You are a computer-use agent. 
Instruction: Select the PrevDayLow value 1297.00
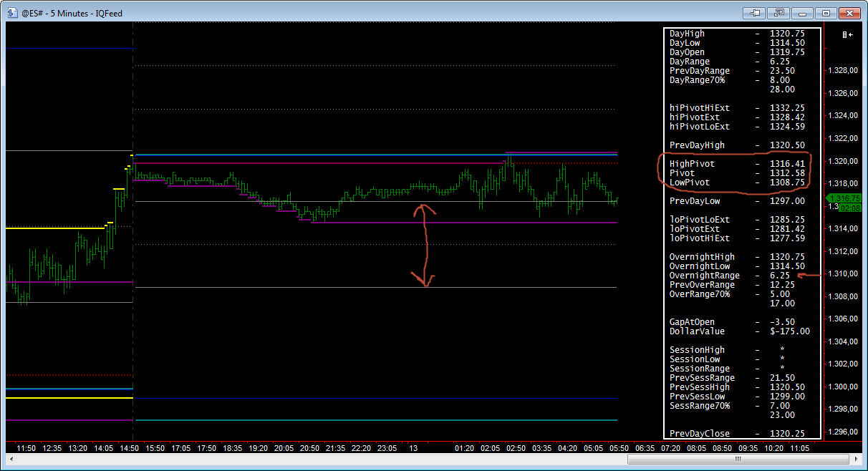point(787,201)
